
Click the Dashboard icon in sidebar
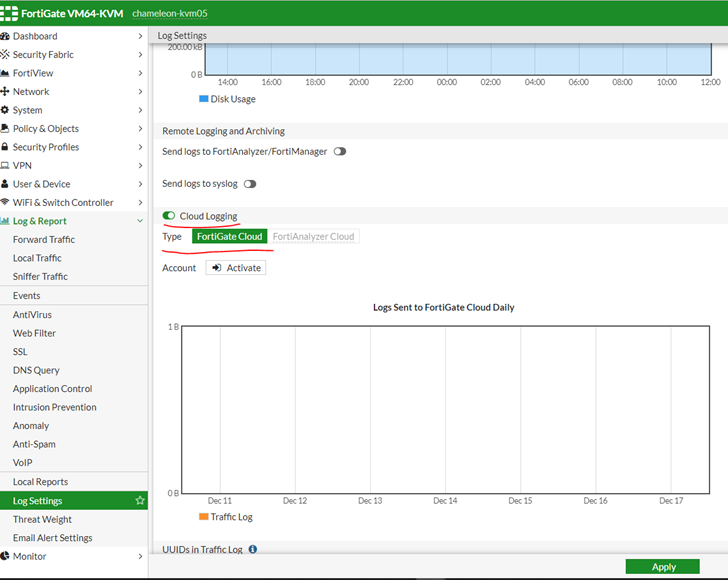5,36
